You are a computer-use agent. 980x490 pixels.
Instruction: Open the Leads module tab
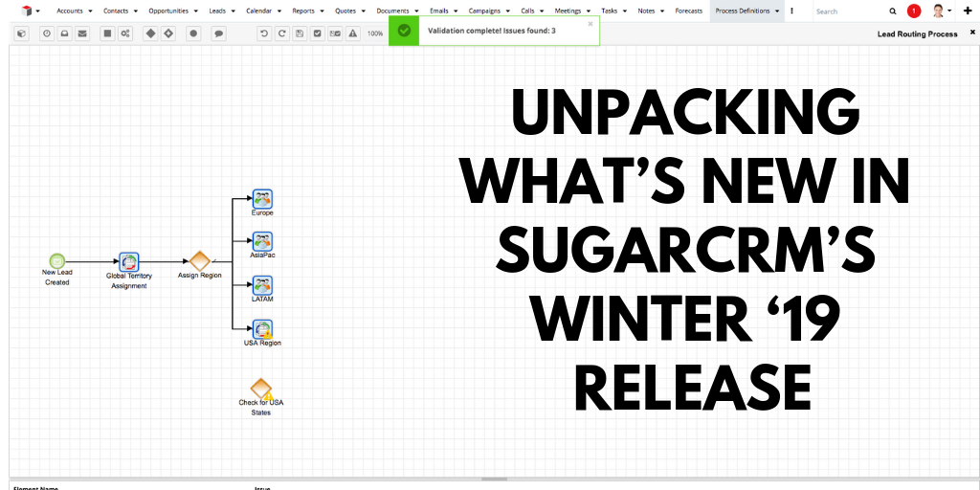coord(217,11)
